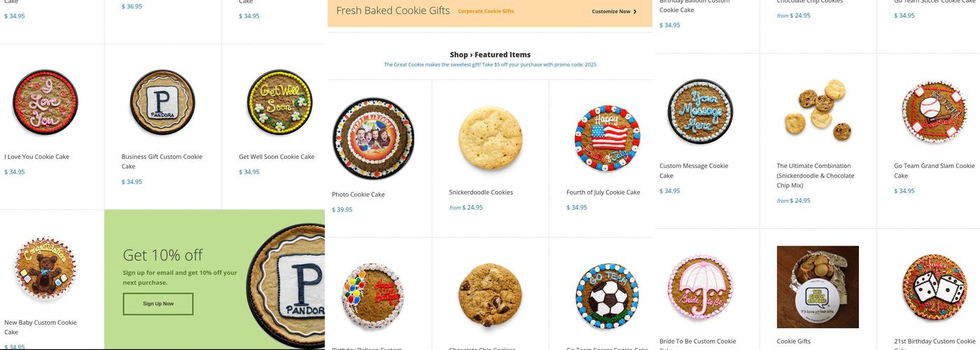Image resolution: width=980 pixels, height=350 pixels.
Task: Click the Sign Up Now button
Action: (x=158, y=304)
